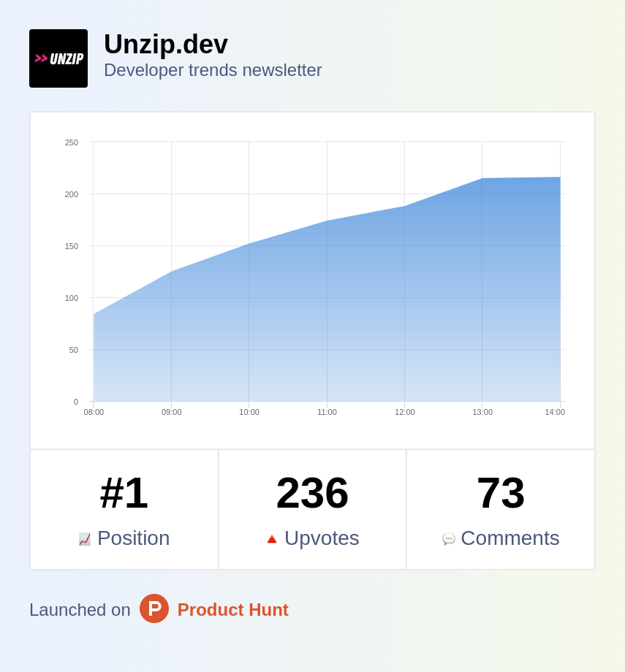
Task: Click the 73 comments number
Action: 501,493
